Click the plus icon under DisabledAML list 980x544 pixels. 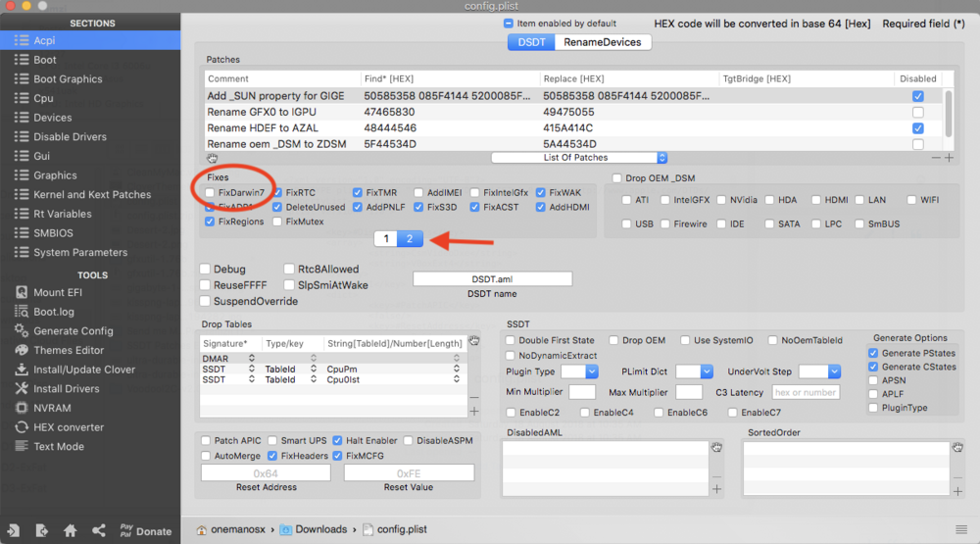pos(715,488)
